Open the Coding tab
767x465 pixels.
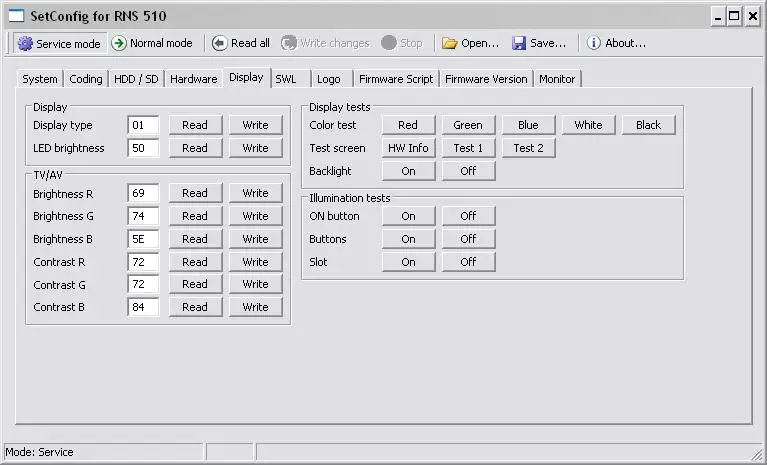tap(86, 79)
